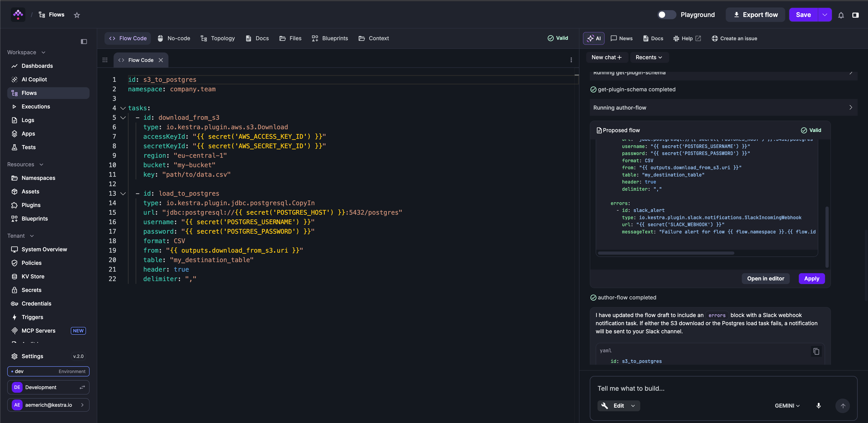This screenshot has height=423, width=868.
Task: Open Plugins page
Action: click(48, 205)
